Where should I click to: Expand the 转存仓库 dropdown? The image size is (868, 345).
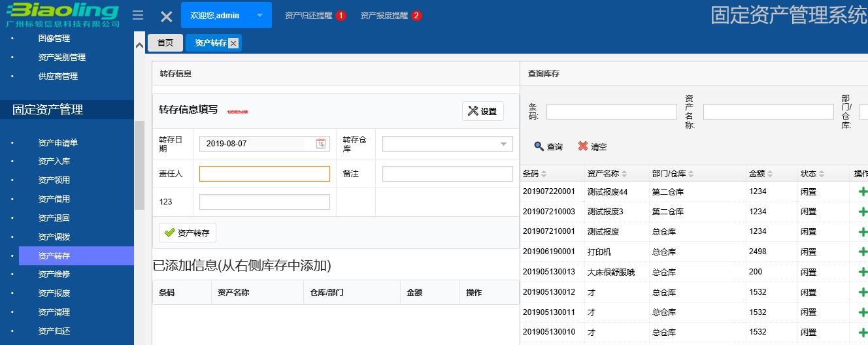(x=503, y=144)
